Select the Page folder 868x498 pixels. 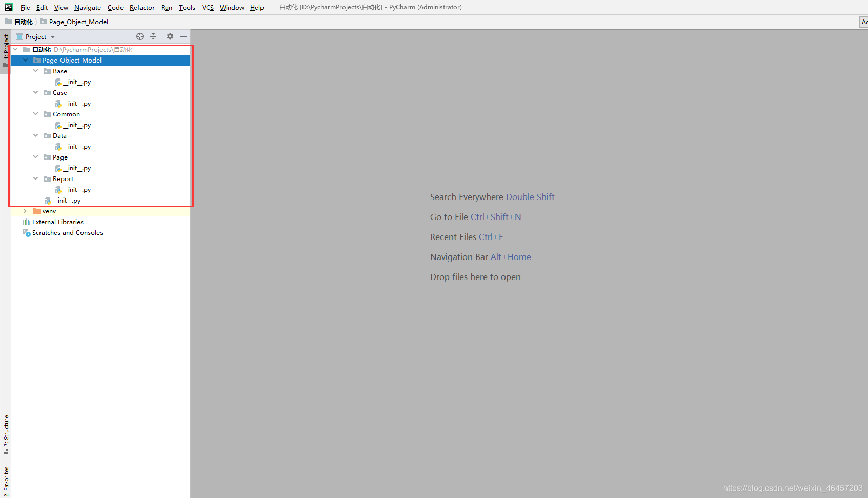pyautogui.click(x=60, y=157)
